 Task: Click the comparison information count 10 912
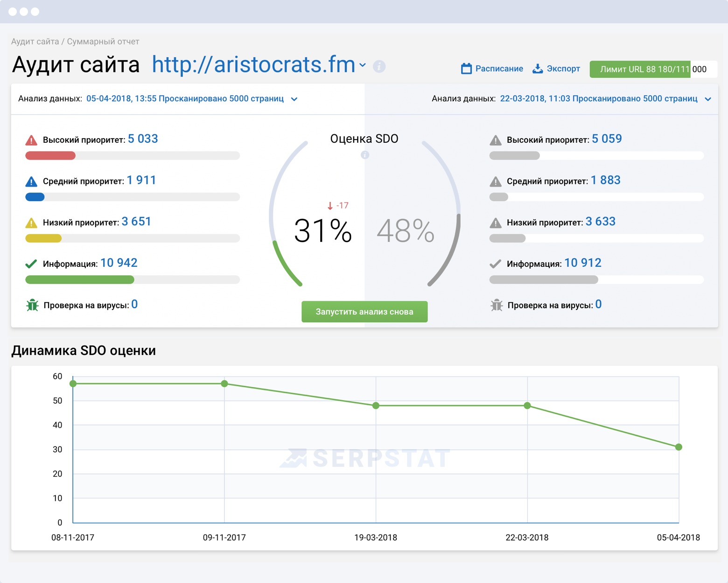[x=583, y=263]
